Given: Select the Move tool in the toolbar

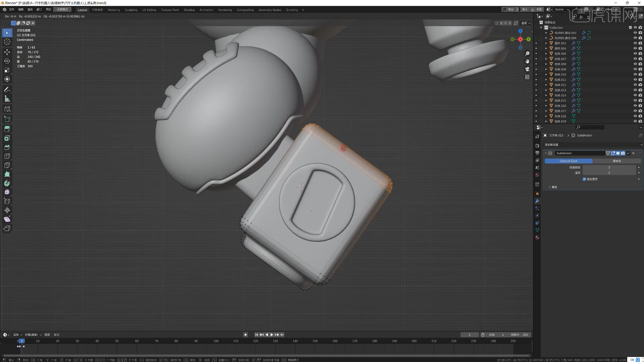Looking at the screenshot, I should tap(7, 52).
